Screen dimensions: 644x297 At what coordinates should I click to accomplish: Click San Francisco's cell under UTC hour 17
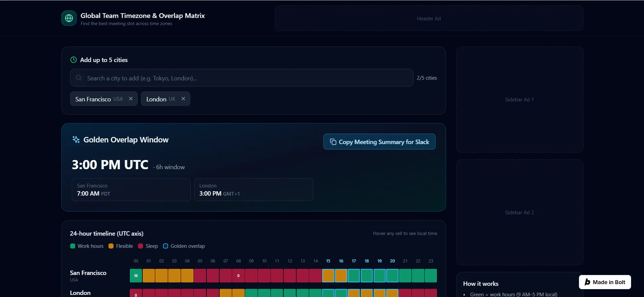354,276
